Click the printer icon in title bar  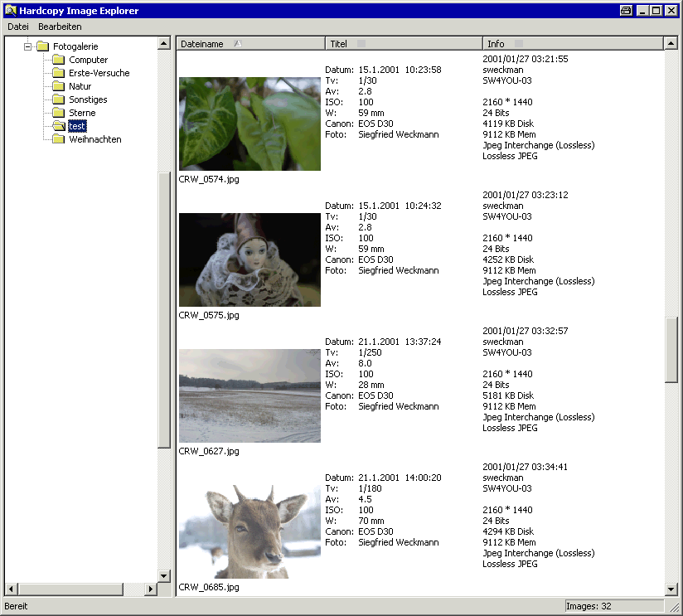click(x=626, y=11)
